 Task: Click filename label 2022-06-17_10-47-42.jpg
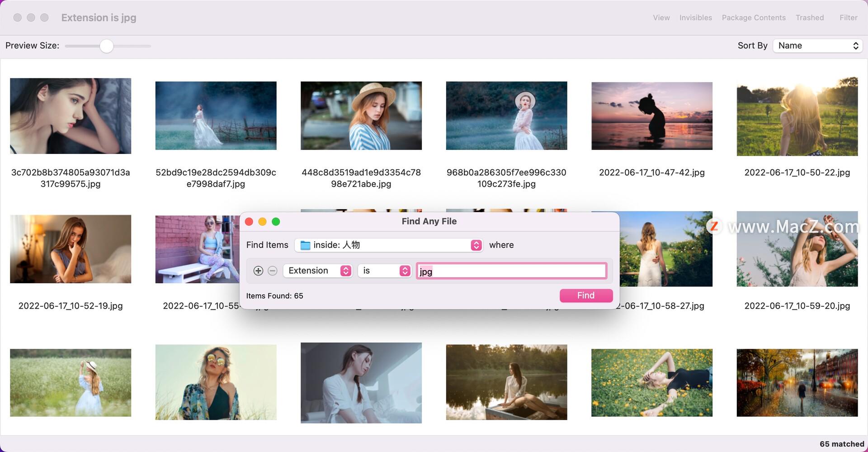click(x=652, y=172)
